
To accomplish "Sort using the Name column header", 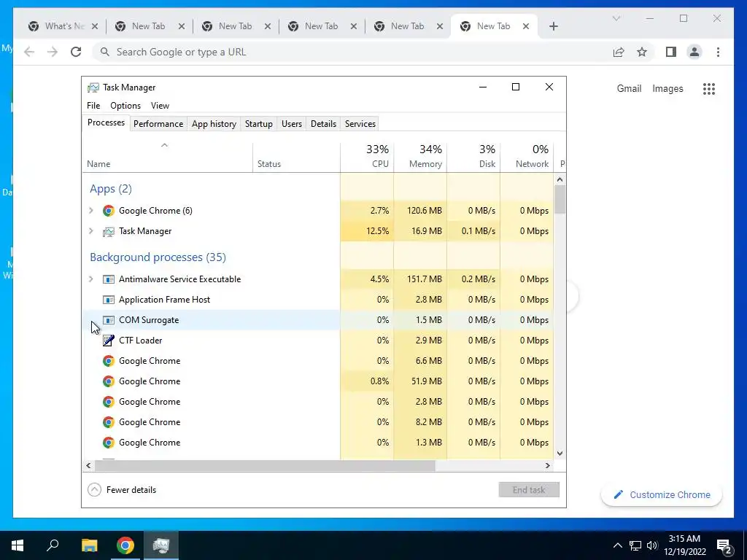I will (168, 157).
